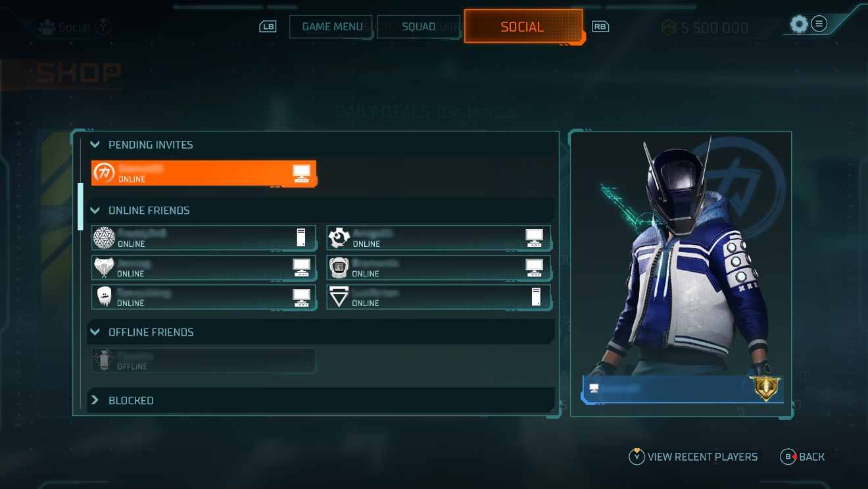Click the ghost avatar friend icon
868x489 pixels.
pyautogui.click(x=104, y=297)
